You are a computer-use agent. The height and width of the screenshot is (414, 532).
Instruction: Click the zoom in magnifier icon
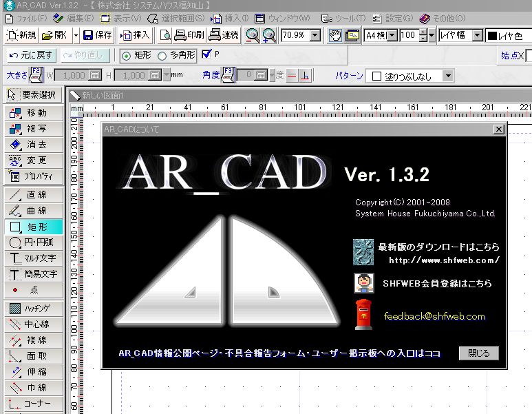pos(269,35)
